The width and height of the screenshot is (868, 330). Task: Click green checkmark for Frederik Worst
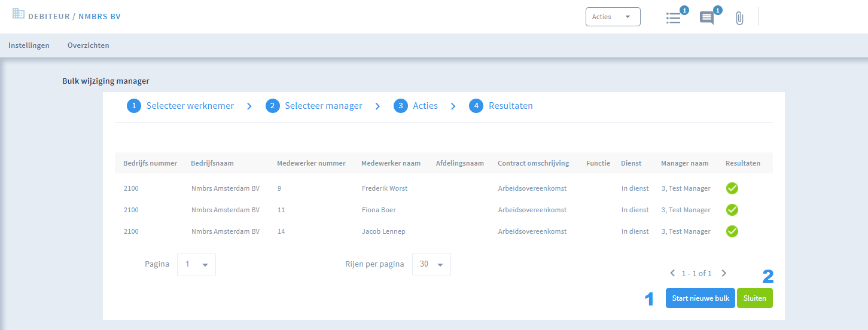pos(732,188)
